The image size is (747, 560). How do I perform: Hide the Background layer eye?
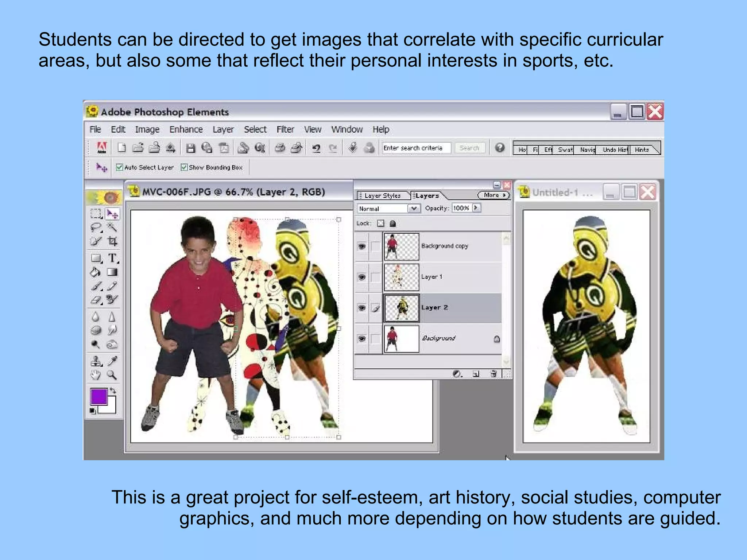click(x=362, y=339)
